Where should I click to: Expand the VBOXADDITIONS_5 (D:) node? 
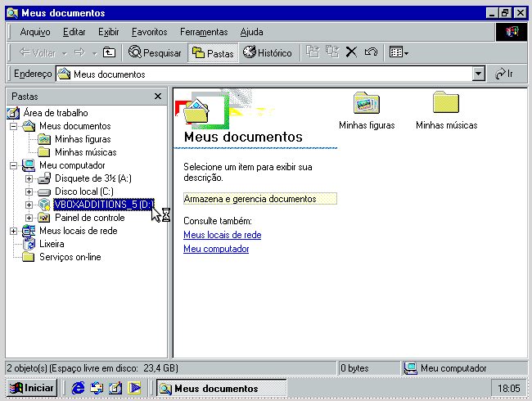tap(29, 205)
